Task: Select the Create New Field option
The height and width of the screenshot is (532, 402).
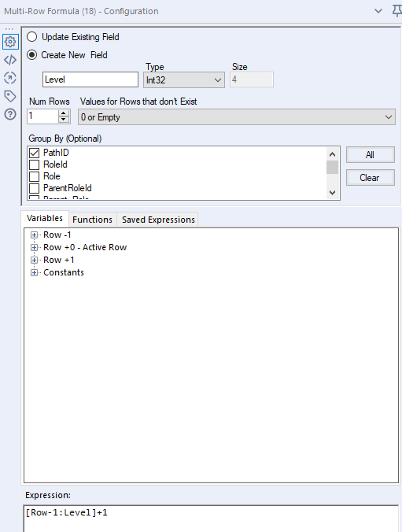Action: (32, 55)
